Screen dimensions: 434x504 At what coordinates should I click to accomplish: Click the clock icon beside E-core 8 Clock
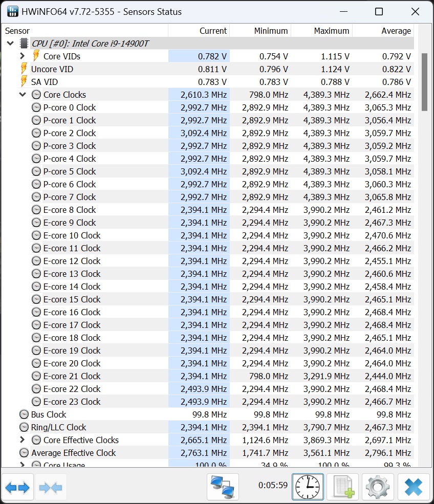36,210
